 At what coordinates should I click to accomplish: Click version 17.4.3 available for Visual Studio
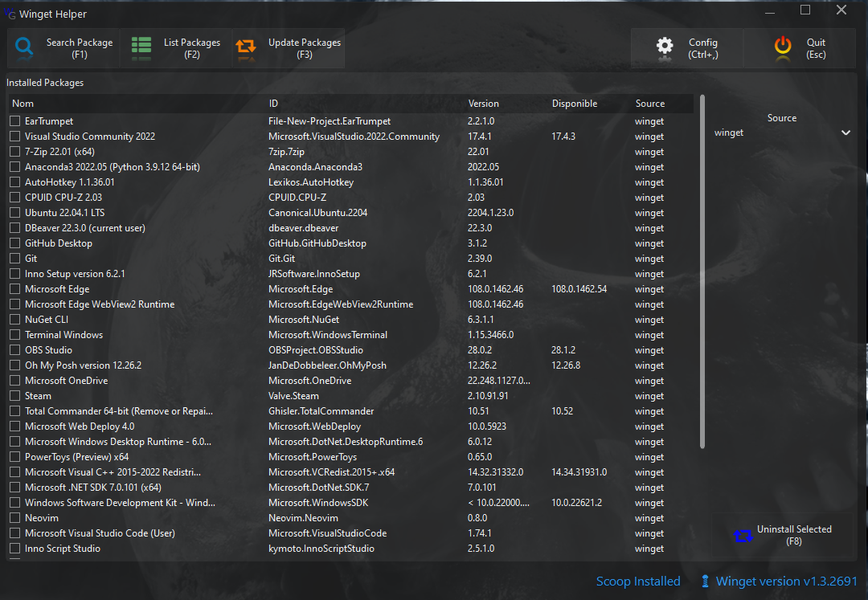(x=563, y=136)
